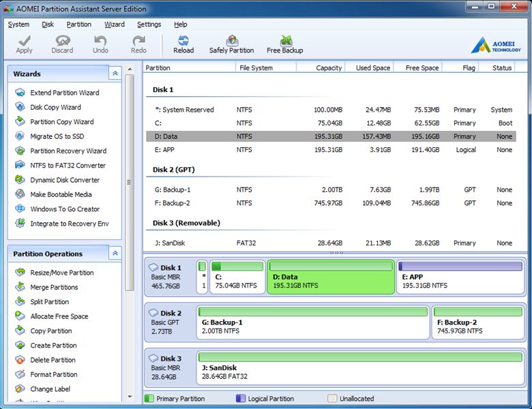Image resolution: width=532 pixels, height=409 pixels.
Task: Click the C: partition usage bar
Action: click(x=237, y=267)
